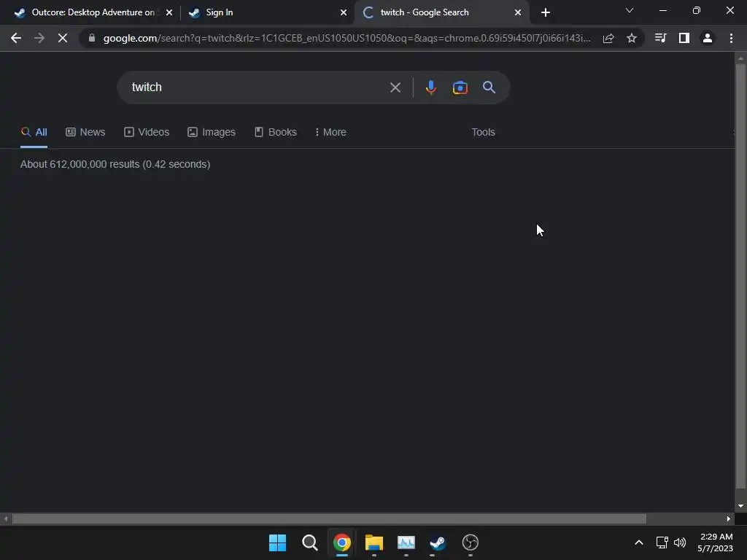Click the scroll right arrow

point(729,518)
